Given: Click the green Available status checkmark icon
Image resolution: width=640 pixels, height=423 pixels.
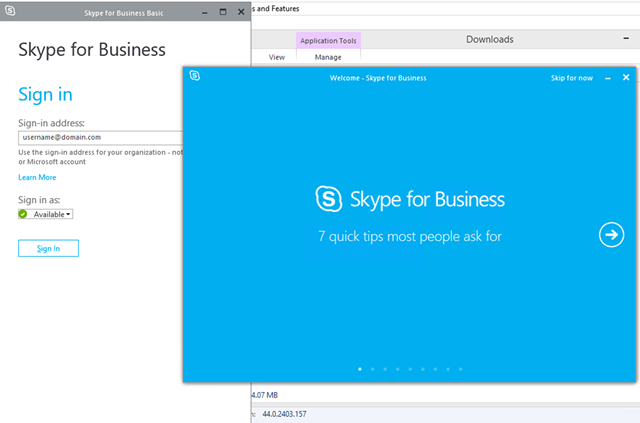Looking at the screenshot, I should point(24,214).
